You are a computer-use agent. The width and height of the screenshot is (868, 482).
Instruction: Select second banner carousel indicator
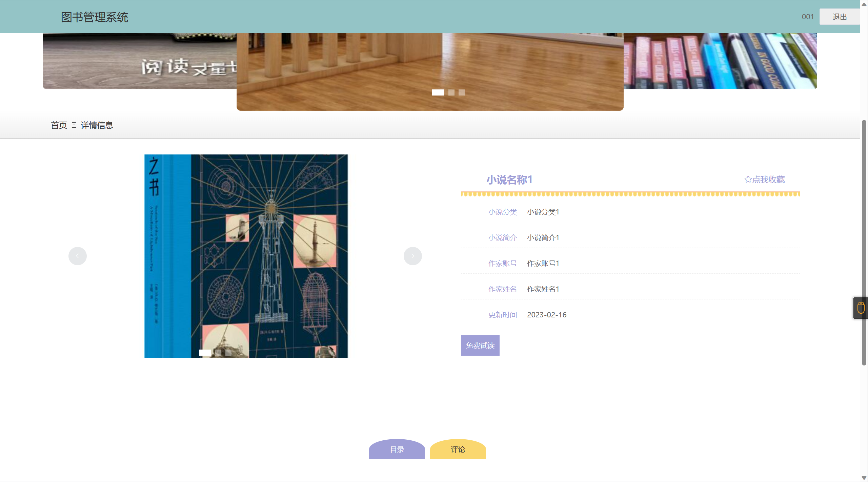(451, 92)
